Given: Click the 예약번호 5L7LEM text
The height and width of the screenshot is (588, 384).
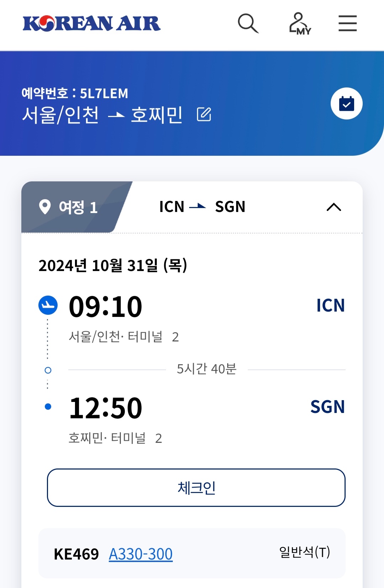Looking at the screenshot, I should pyautogui.click(x=75, y=93).
